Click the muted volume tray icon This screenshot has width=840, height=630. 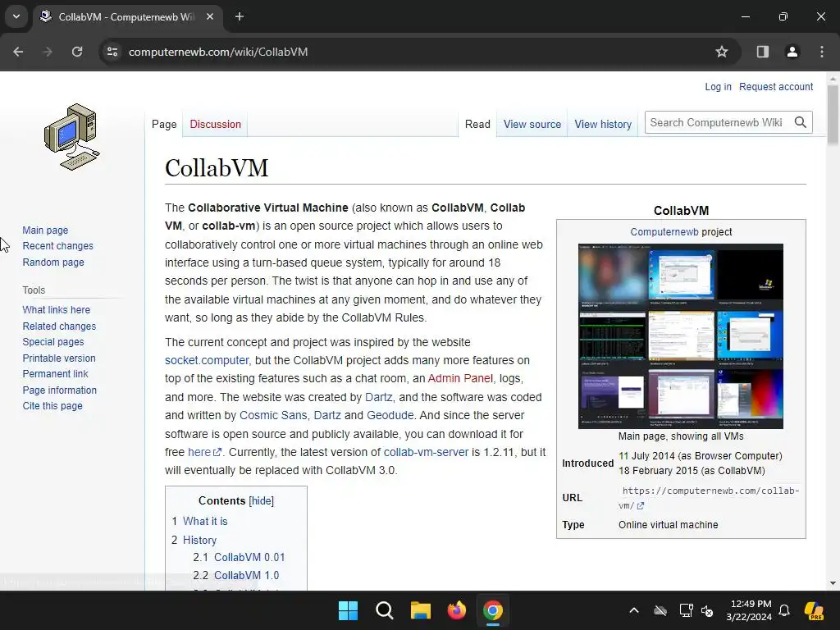click(707, 610)
